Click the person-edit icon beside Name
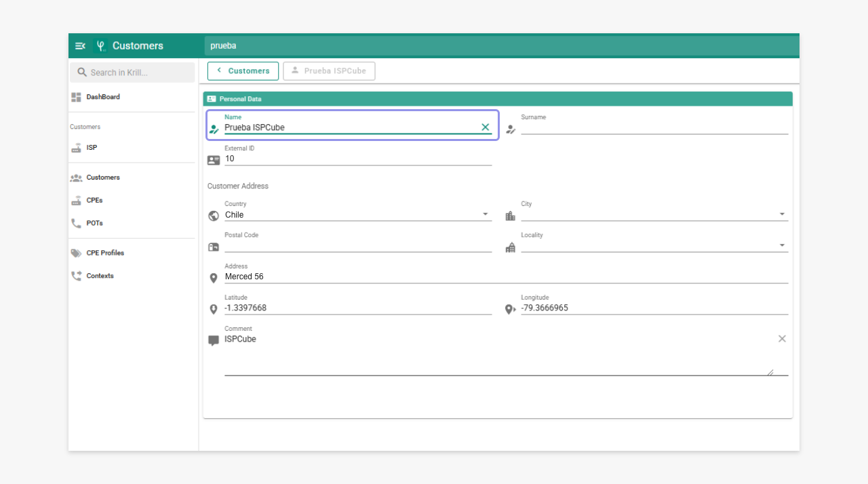 (214, 129)
